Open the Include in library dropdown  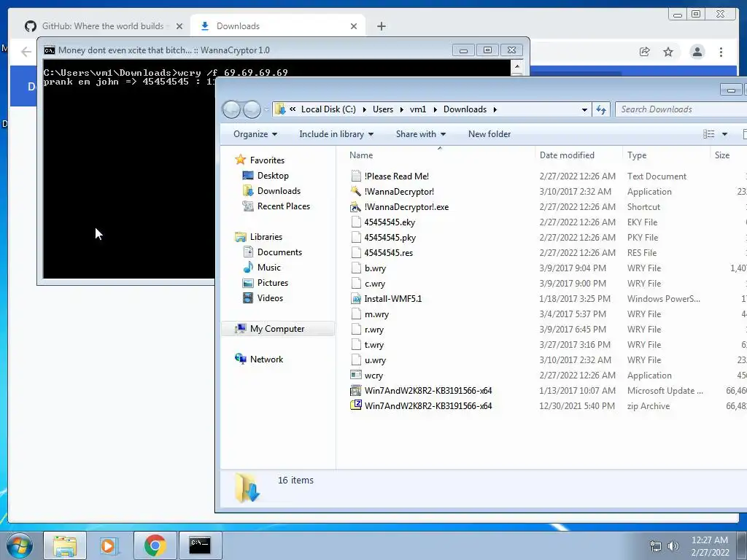336,134
